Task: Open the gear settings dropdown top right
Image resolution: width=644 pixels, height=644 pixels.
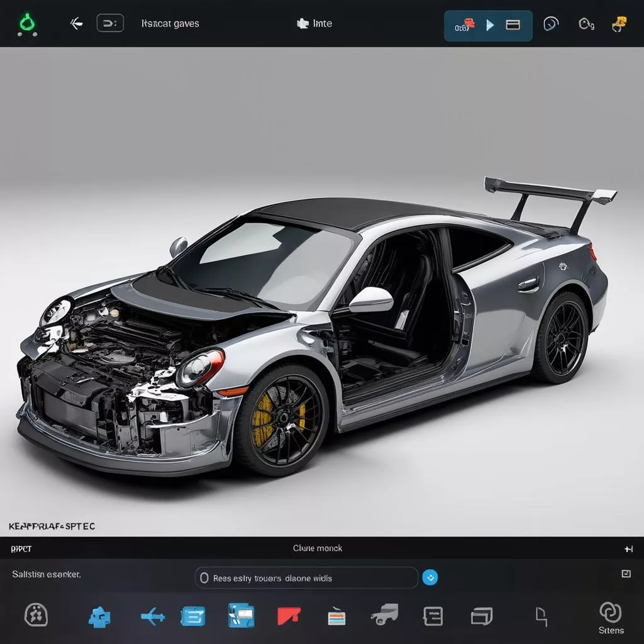Action: tap(585, 23)
